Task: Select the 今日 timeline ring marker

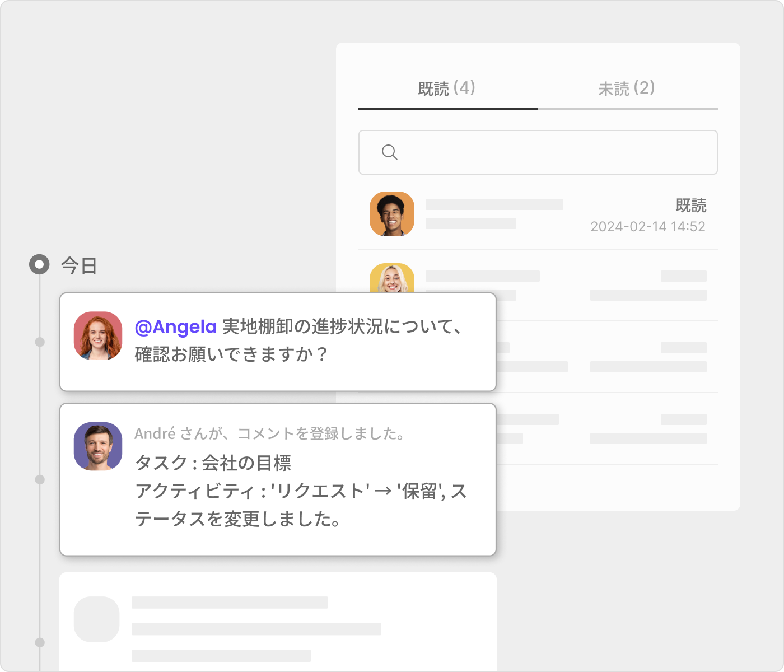Action: [x=39, y=264]
